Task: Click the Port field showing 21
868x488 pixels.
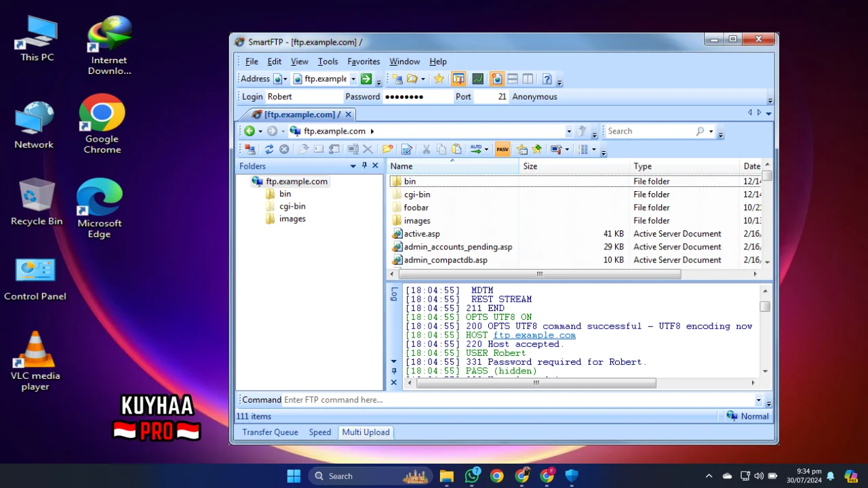Action: click(x=490, y=97)
